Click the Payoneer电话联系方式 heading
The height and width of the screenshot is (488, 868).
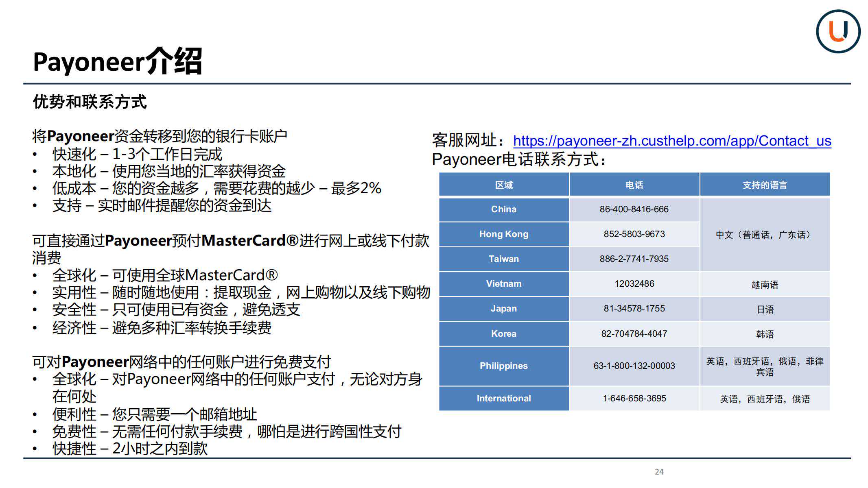point(519,159)
